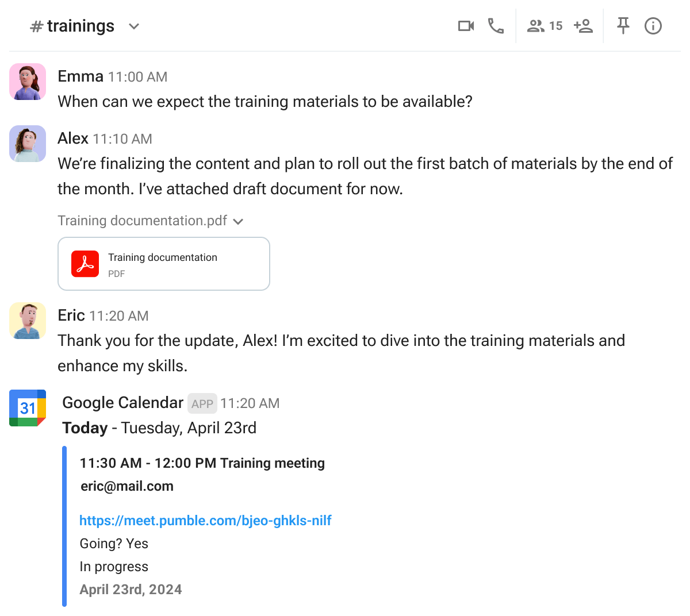
Task: Start a voice call with the phone icon
Action: coord(496,26)
